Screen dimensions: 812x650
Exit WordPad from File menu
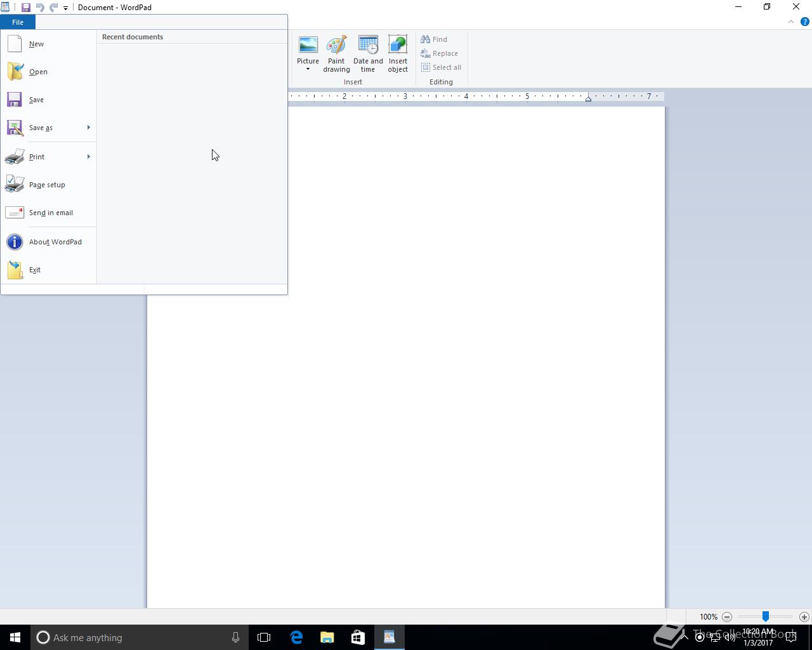[x=48, y=270]
